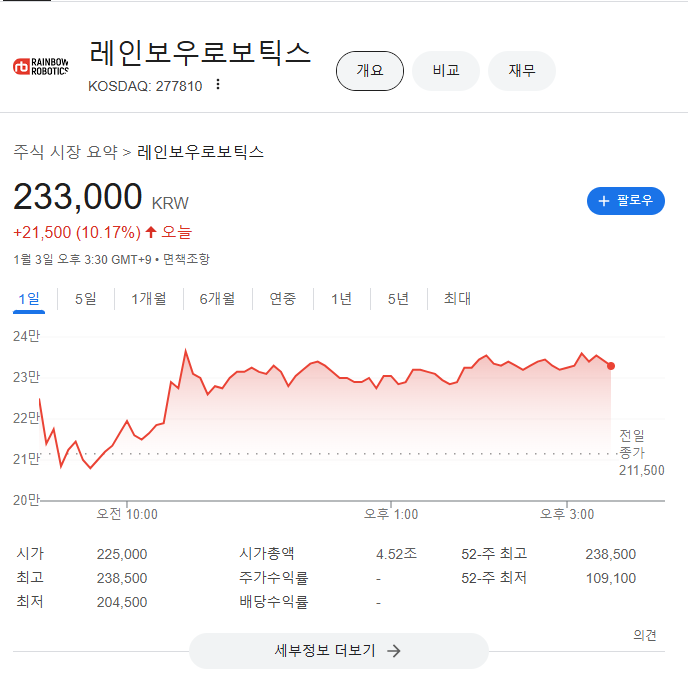Click the 시가총액 value 4.52조

tap(396, 554)
